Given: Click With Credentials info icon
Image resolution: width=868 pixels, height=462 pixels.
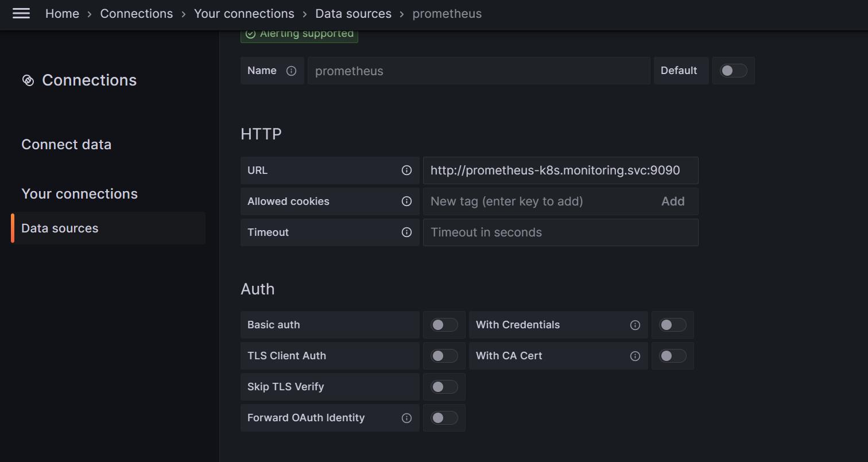Looking at the screenshot, I should coord(635,325).
